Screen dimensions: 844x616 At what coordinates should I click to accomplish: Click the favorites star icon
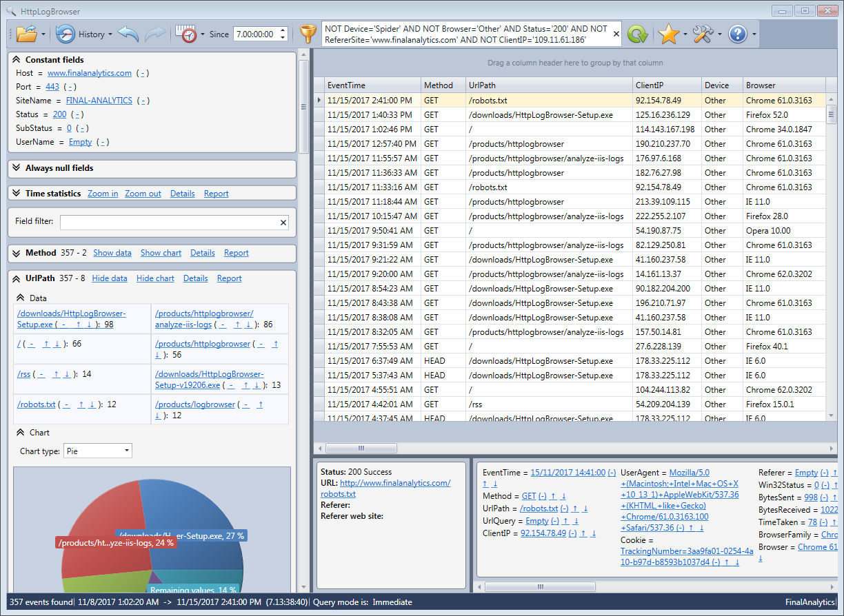tap(668, 34)
